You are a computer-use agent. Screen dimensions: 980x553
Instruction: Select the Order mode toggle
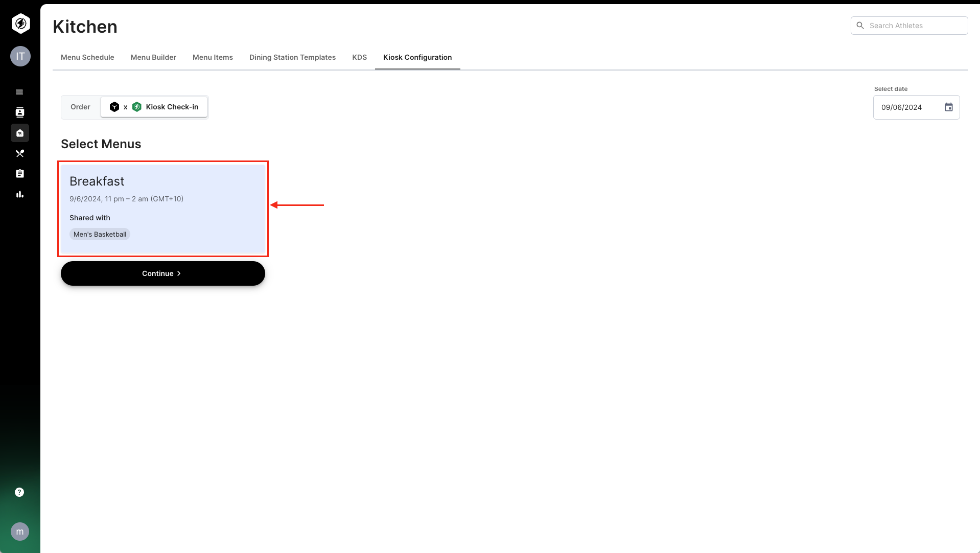point(80,107)
